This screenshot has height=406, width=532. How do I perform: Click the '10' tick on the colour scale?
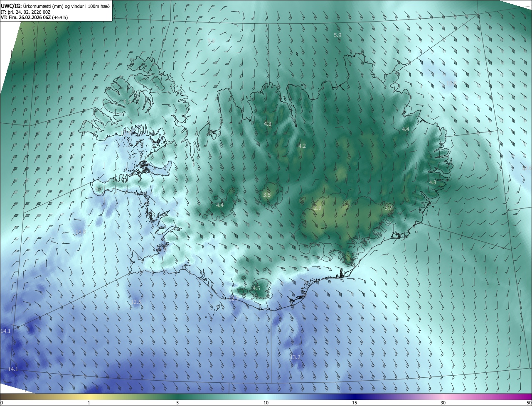[x=266, y=403]
